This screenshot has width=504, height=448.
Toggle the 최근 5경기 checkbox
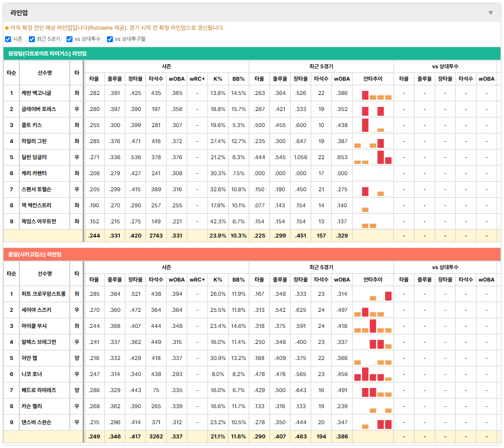click(32, 39)
